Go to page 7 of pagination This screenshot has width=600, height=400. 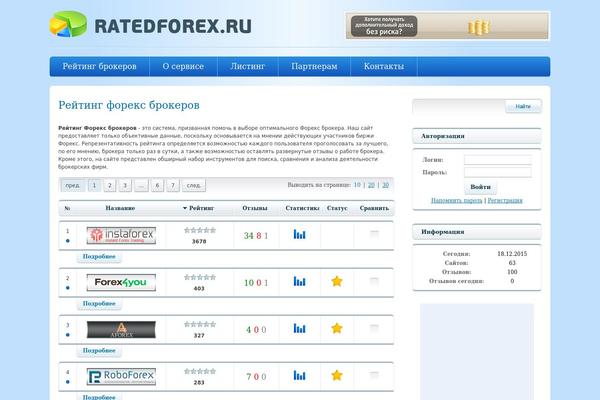(x=173, y=186)
